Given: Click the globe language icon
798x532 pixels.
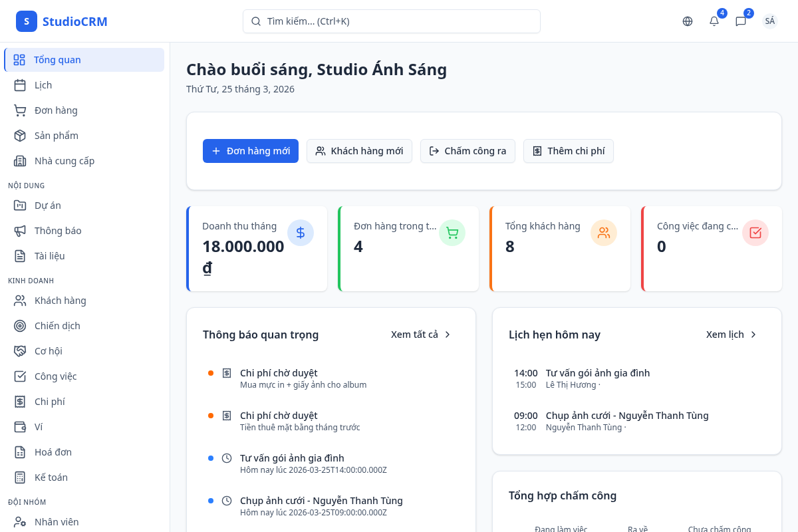Looking at the screenshot, I should pos(688,21).
